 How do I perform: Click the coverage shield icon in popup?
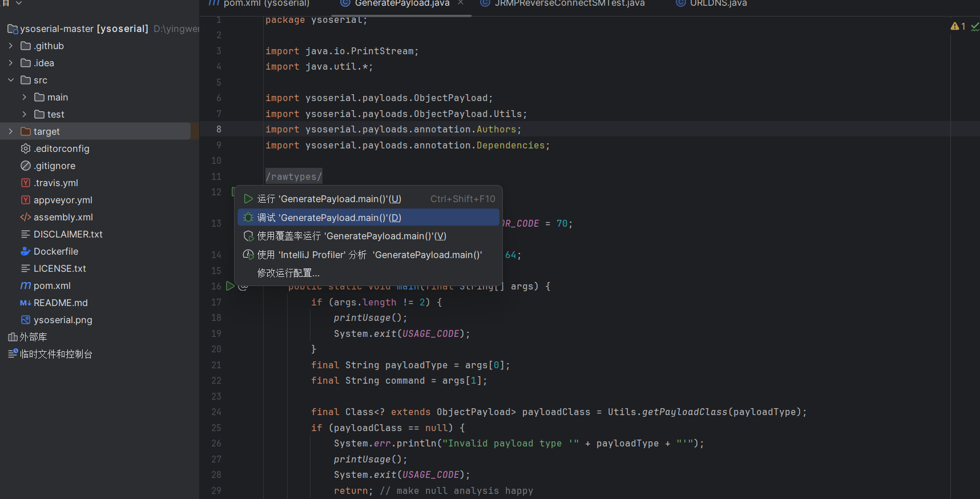(x=248, y=236)
